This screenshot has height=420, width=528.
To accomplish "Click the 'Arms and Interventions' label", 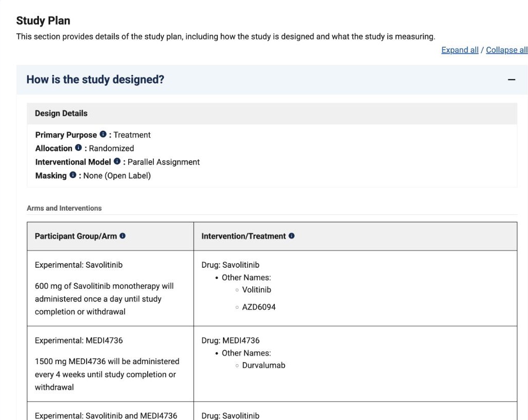I will tap(64, 208).
